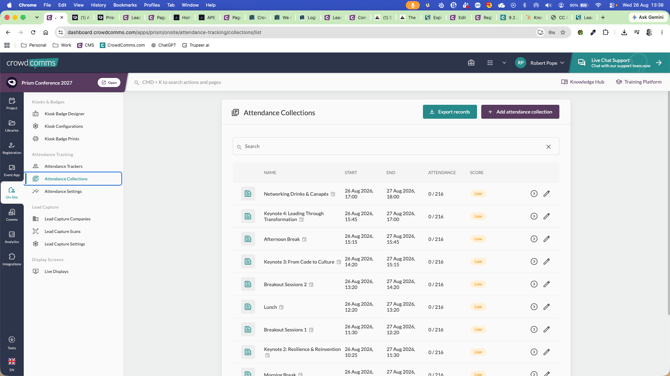670x376 pixels.
Task: Click the Low score badge for Lunch
Action: pos(478,307)
